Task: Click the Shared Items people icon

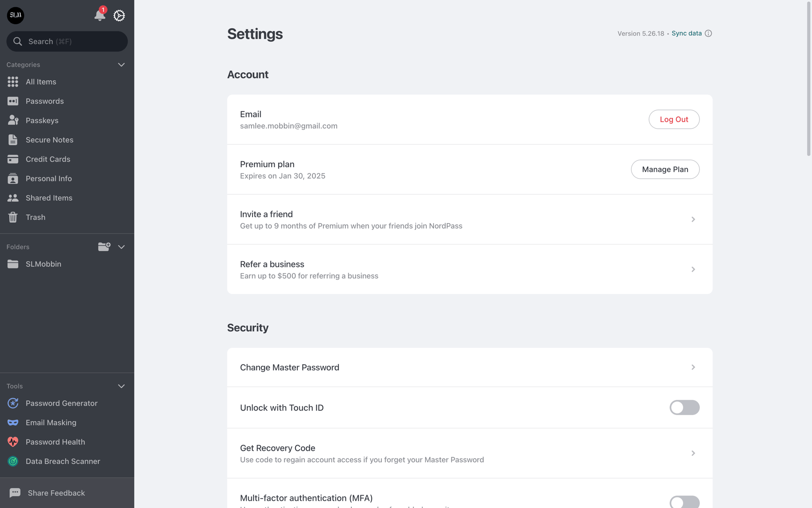Action: [x=13, y=198]
